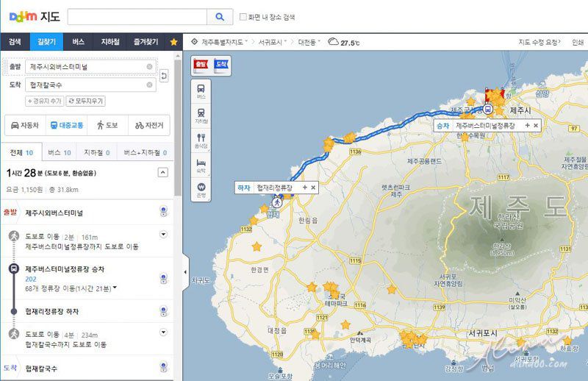Expand the 68개 정류장 이동 stop list
Screen dimensions: 588x381
(x=115, y=288)
